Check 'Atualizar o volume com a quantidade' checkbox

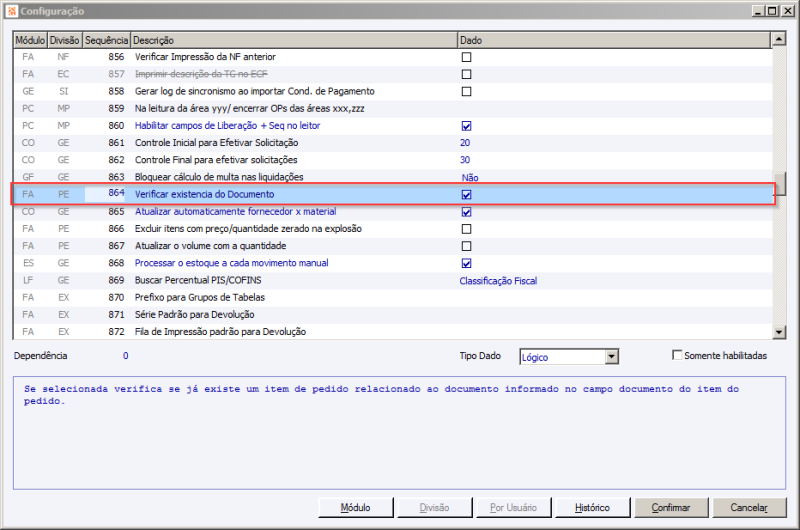466,246
